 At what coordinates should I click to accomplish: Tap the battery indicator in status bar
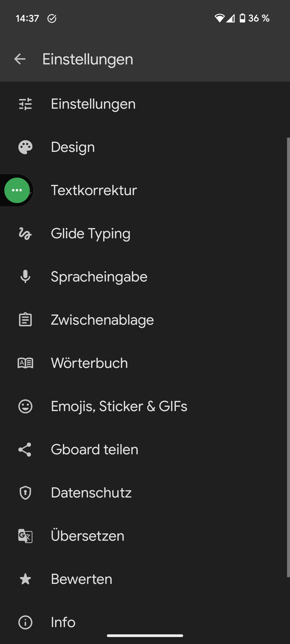(242, 18)
